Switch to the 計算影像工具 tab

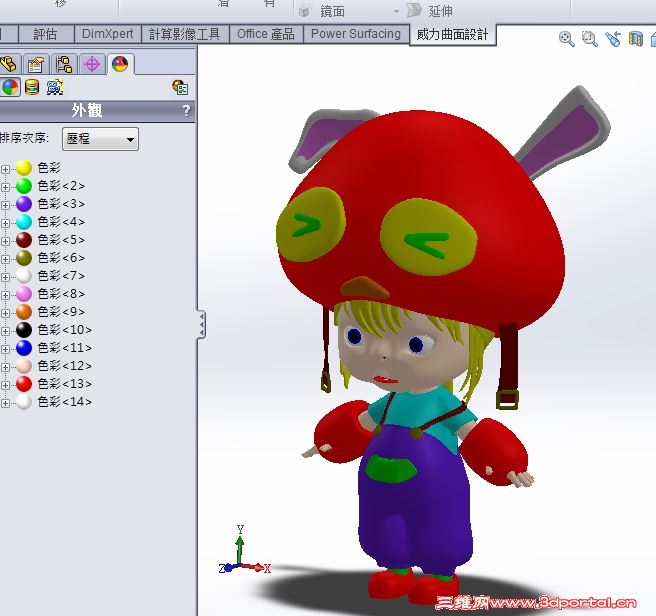(x=184, y=34)
